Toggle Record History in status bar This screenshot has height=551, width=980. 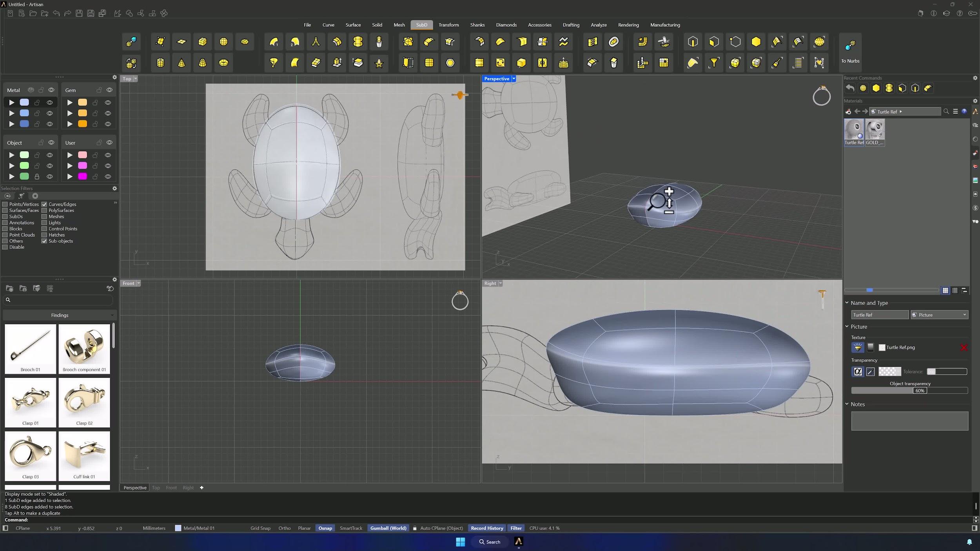click(x=487, y=528)
